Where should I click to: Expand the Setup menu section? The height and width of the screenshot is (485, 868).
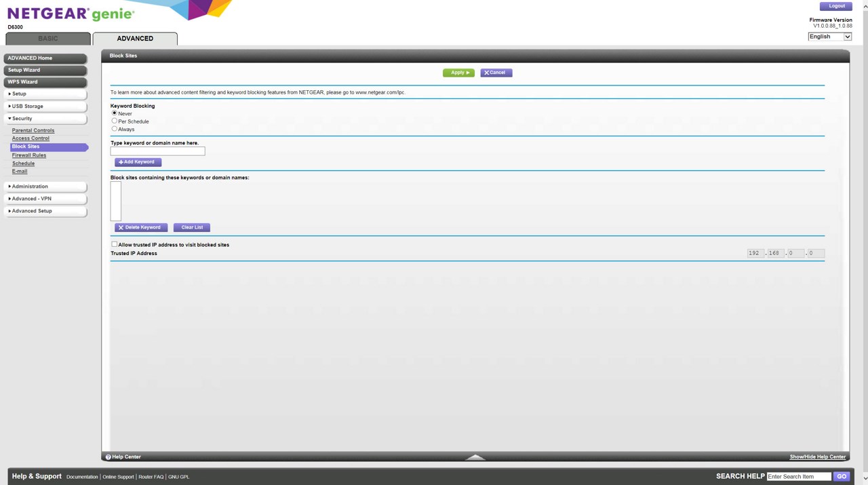(46, 94)
